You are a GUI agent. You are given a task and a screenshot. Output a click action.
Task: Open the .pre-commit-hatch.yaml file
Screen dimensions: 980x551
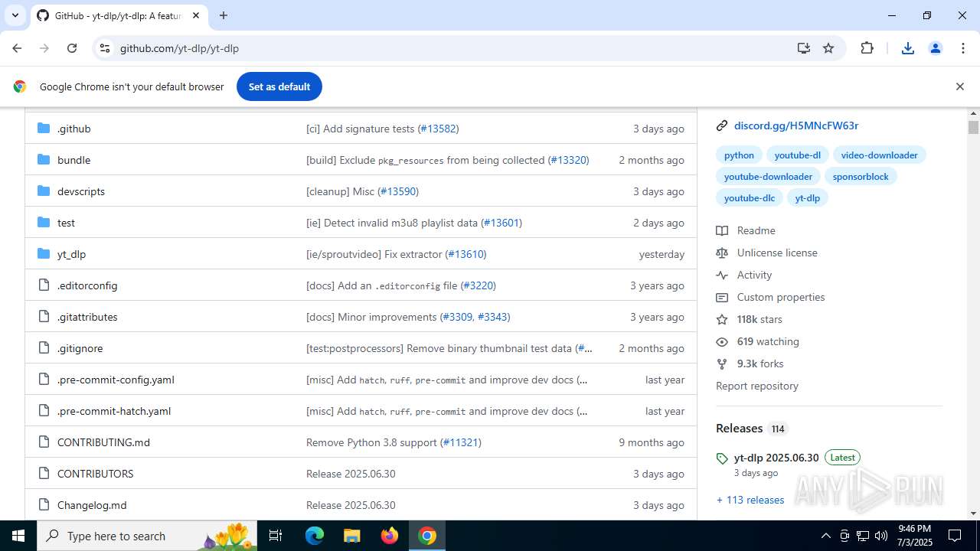114,411
